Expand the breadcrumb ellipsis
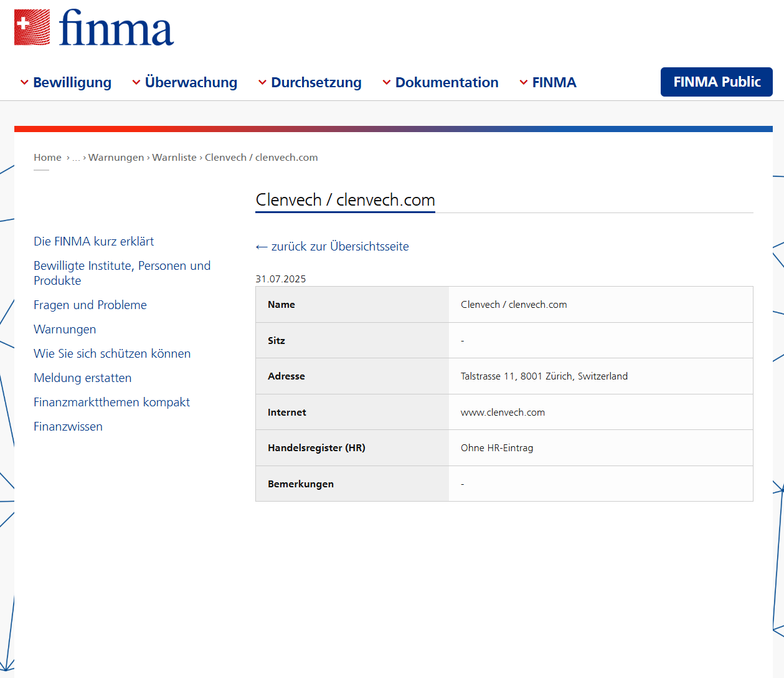The height and width of the screenshot is (678, 784). pos(76,158)
